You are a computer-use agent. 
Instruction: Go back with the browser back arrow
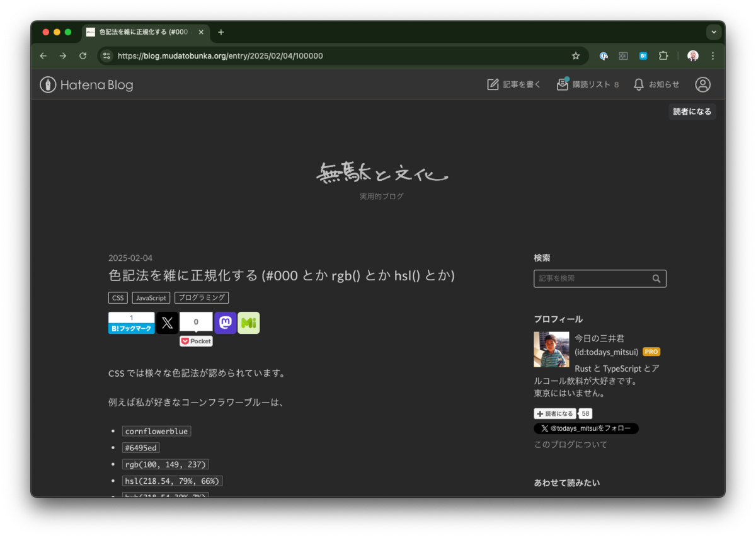click(43, 56)
